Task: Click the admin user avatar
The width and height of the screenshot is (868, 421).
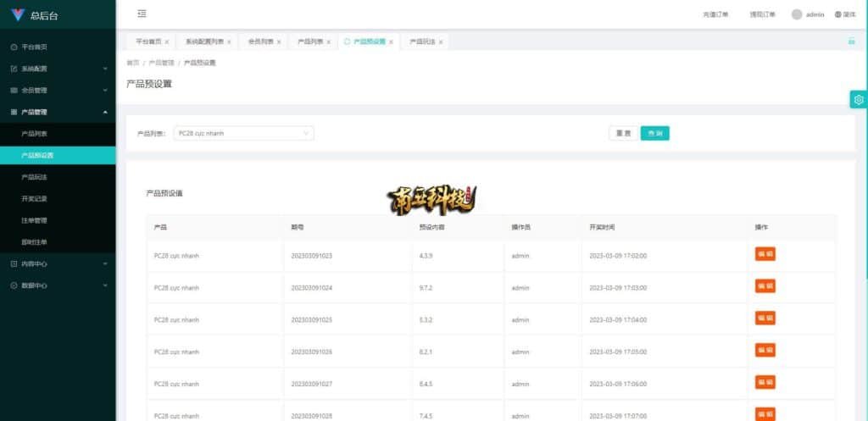Action: [796, 14]
